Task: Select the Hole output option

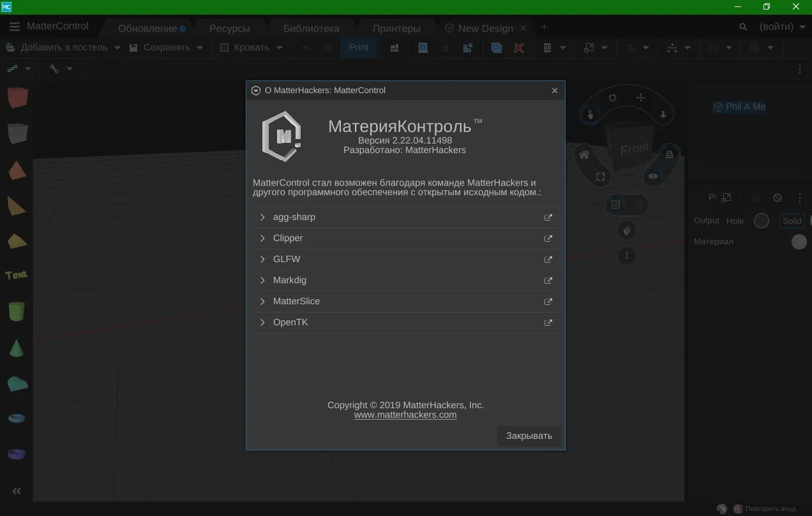Action: click(735, 221)
